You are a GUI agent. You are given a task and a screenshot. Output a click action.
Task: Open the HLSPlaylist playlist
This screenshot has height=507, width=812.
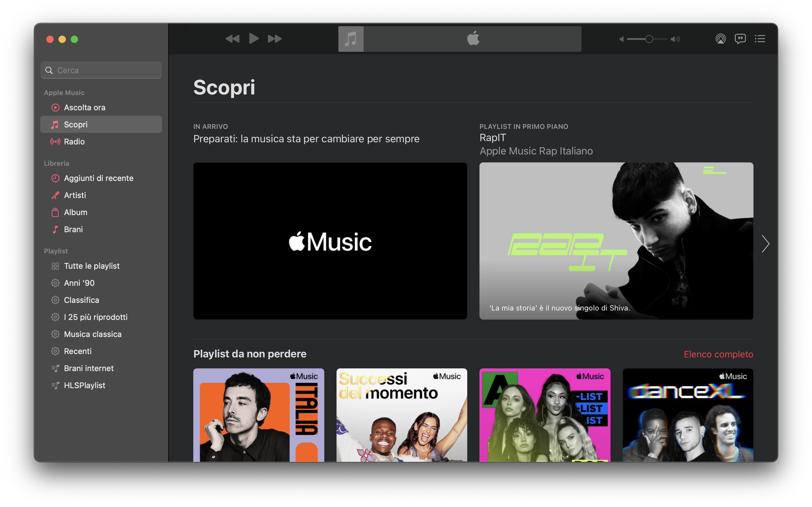point(101,386)
